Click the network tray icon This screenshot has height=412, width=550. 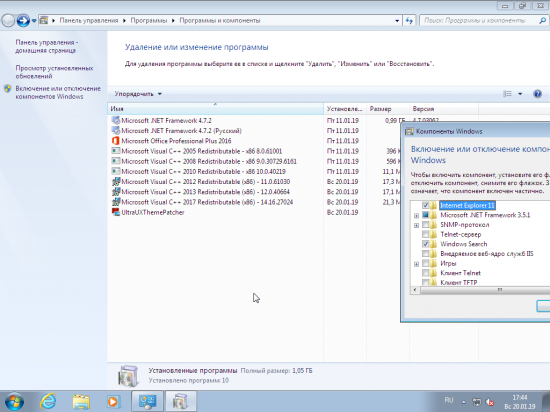pos(477,402)
